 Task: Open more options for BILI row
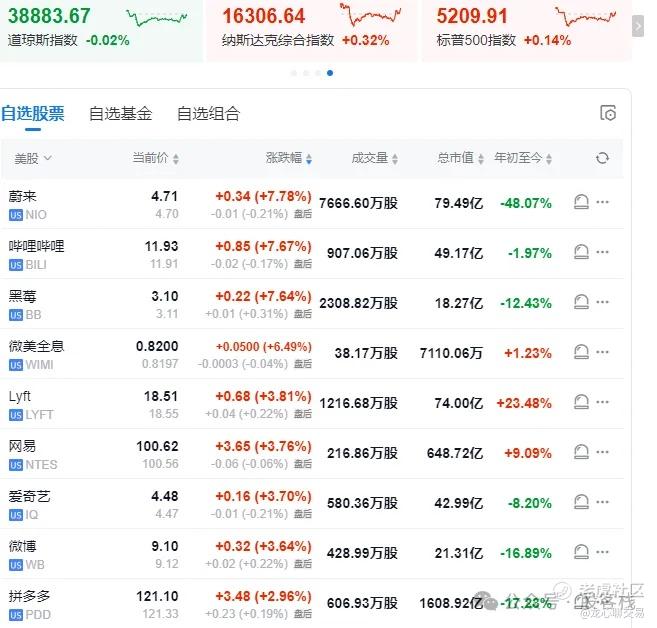[x=603, y=252]
